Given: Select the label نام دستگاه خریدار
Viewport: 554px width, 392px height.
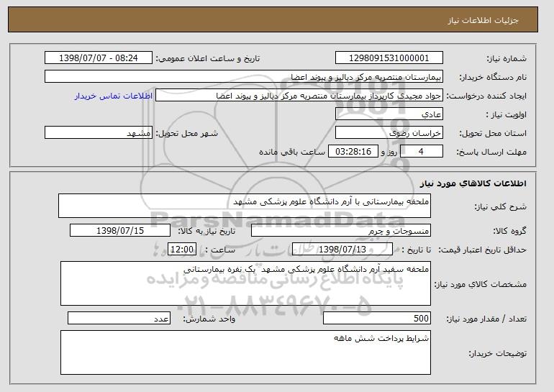Looking at the screenshot, I should 493,77.
